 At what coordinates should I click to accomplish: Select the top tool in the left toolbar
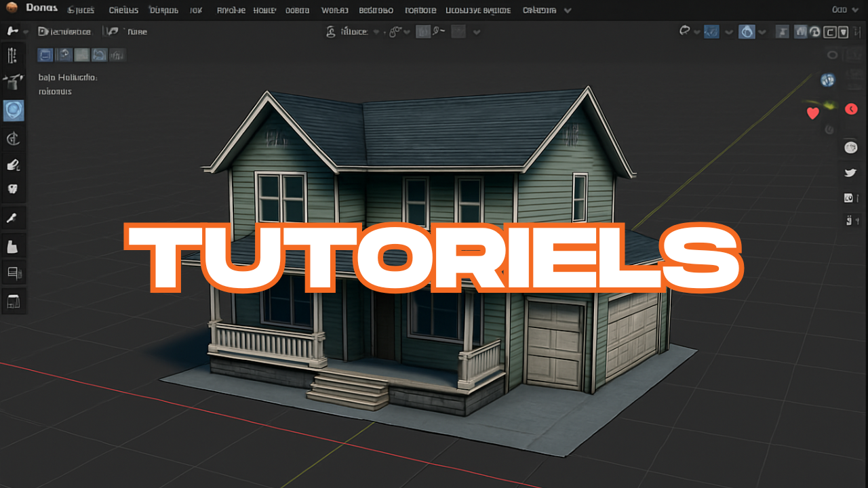(12, 56)
